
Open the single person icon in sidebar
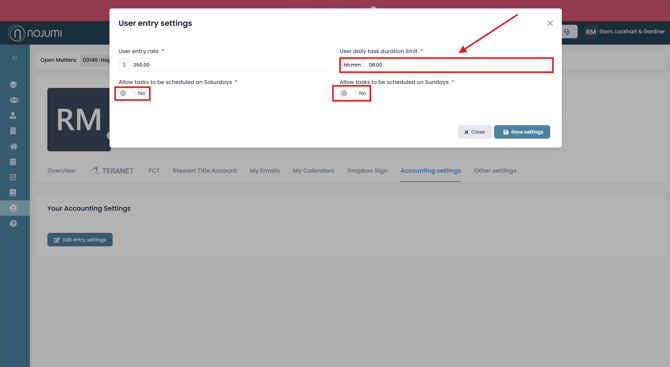[x=13, y=115]
